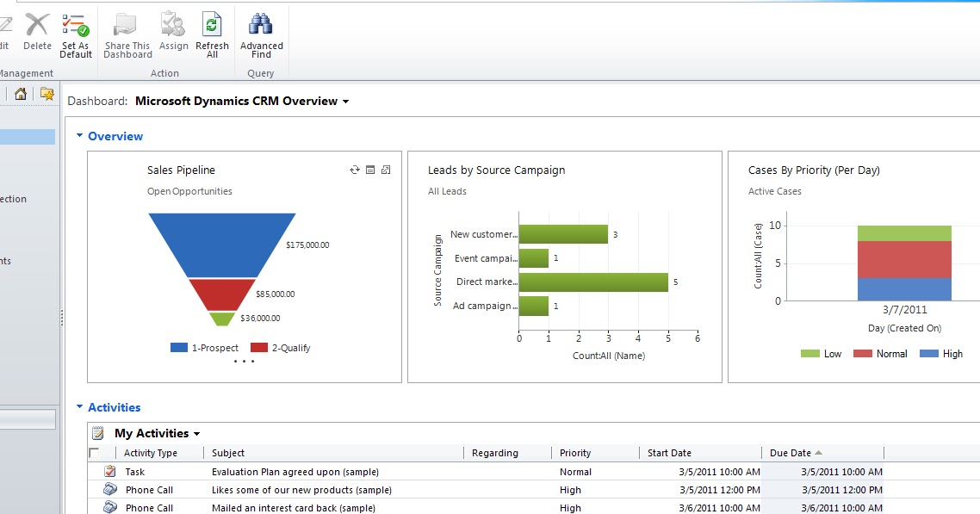
Task: Open Evaluation Plan agreed upon (sample) activity
Action: click(295, 472)
